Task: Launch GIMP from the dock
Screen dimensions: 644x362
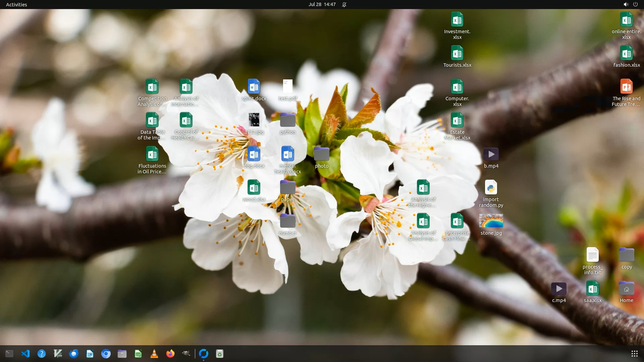Action: point(186,354)
